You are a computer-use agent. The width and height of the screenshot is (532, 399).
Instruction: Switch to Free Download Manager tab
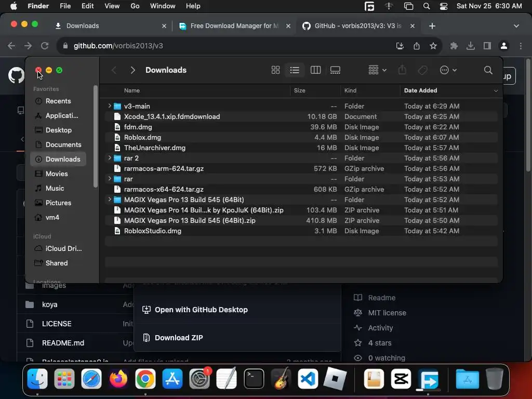click(x=234, y=26)
